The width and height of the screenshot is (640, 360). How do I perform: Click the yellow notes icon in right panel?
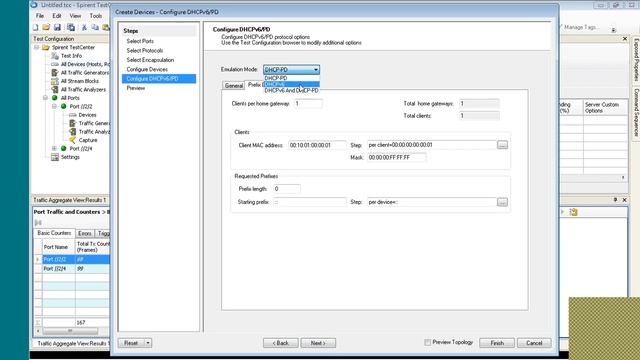coord(573,212)
